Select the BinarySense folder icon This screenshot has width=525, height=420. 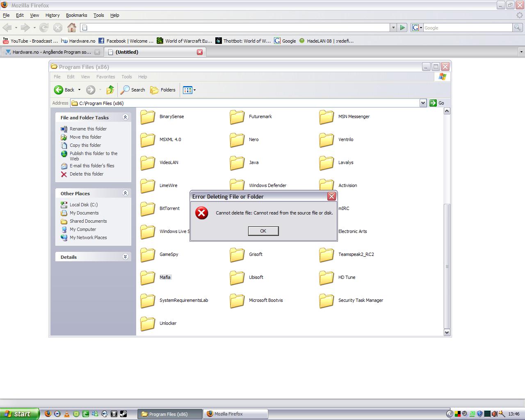click(x=148, y=117)
